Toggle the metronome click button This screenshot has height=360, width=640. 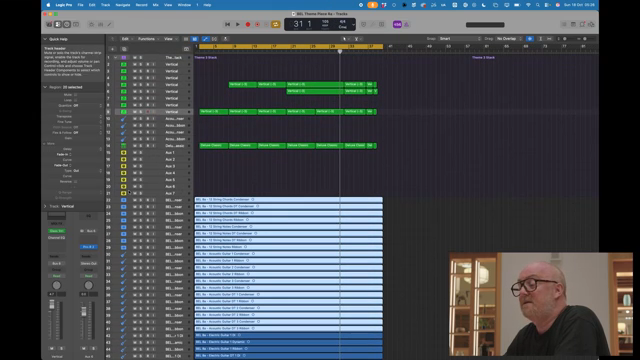coord(407,24)
